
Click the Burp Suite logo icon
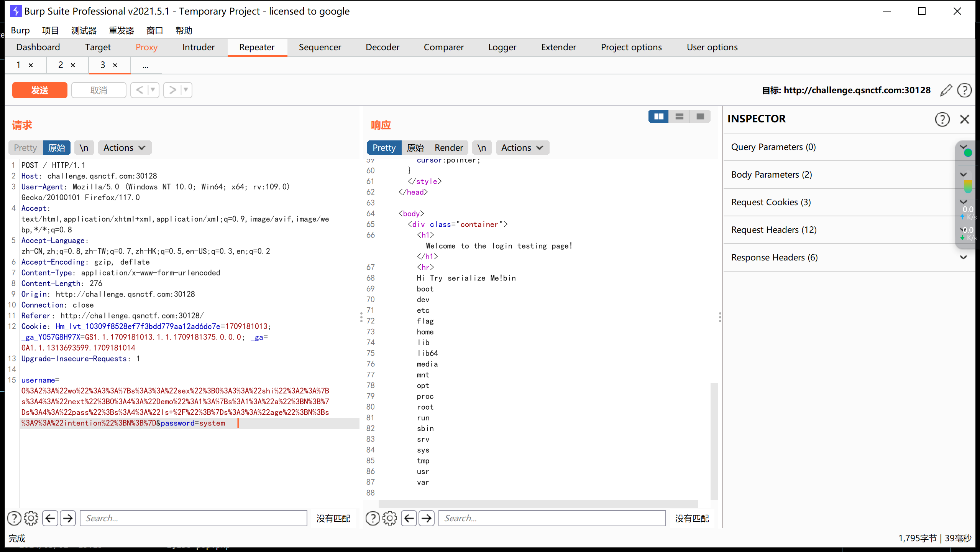[16, 11]
